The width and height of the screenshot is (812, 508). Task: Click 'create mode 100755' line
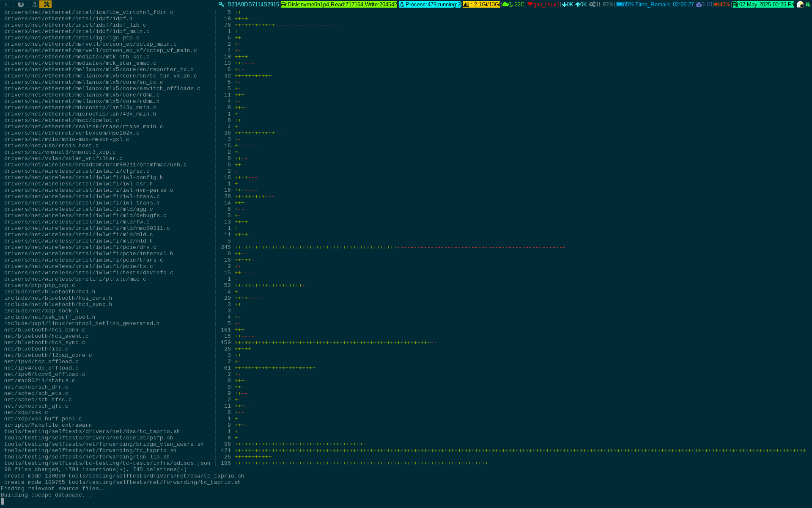tap(123, 482)
